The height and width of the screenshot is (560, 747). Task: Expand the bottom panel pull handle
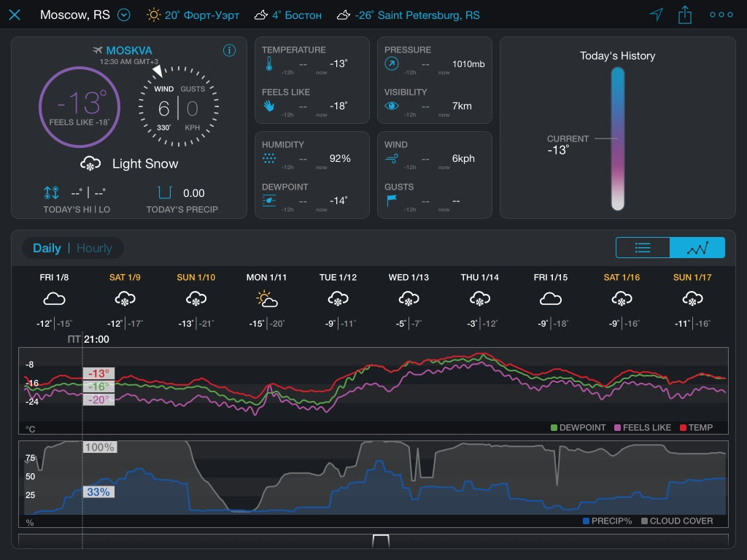point(381,540)
